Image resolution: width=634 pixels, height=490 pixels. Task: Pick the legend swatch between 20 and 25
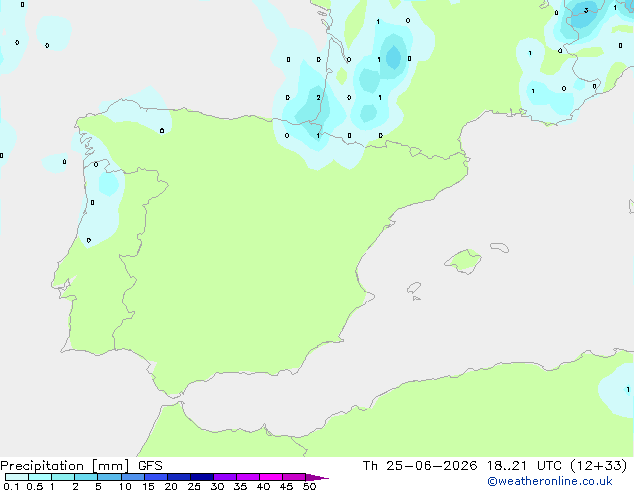click(179, 477)
